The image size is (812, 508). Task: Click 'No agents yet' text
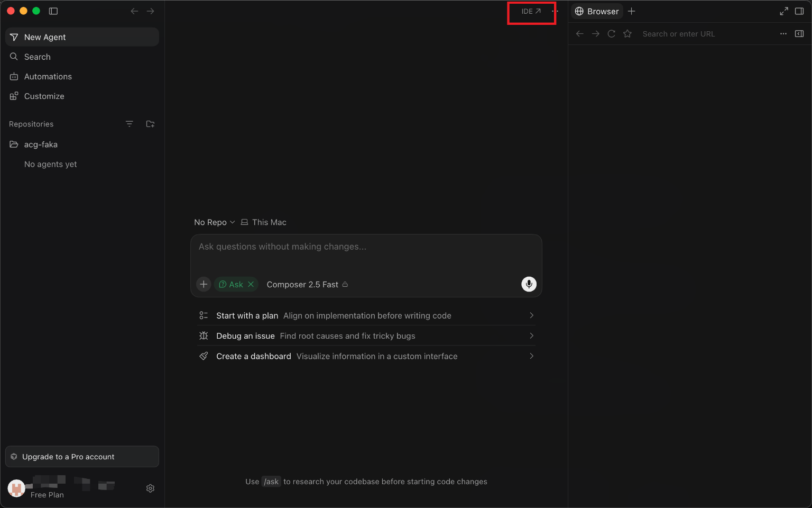point(51,165)
